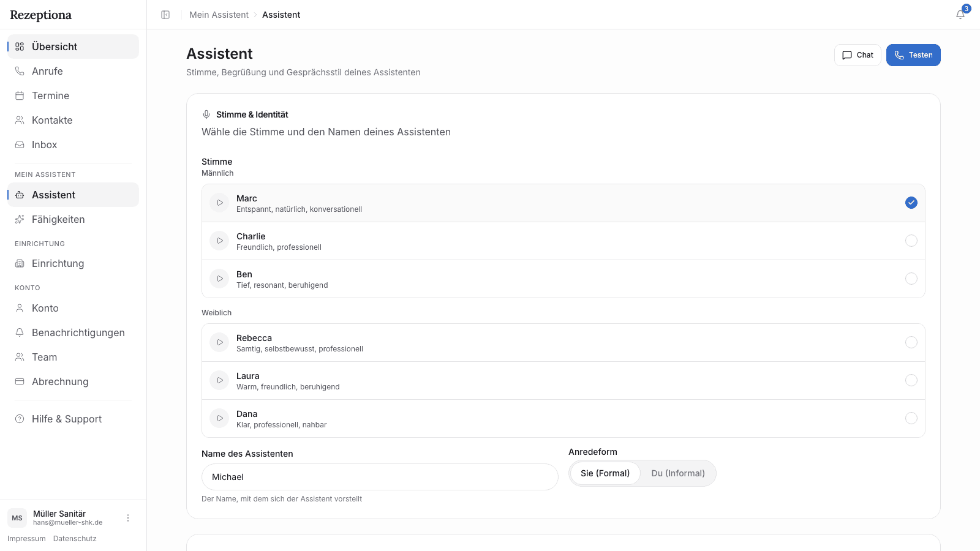This screenshot has height=551, width=980.
Task: Play the Ben voice preview
Action: pos(219,279)
